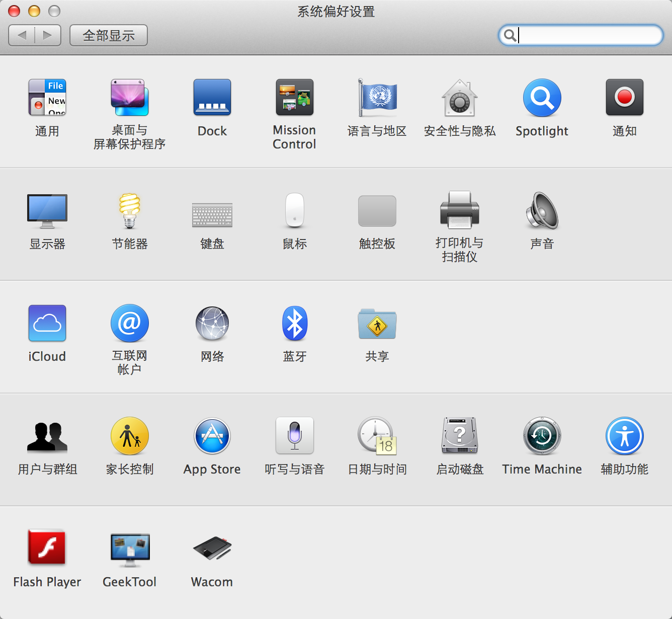
Task: Open the Wacom tablet preferences
Action: point(212,548)
